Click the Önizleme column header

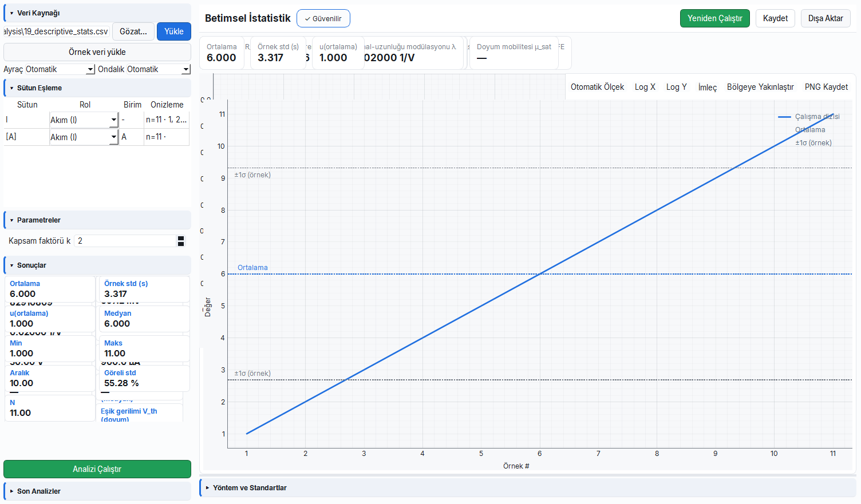[x=167, y=105]
